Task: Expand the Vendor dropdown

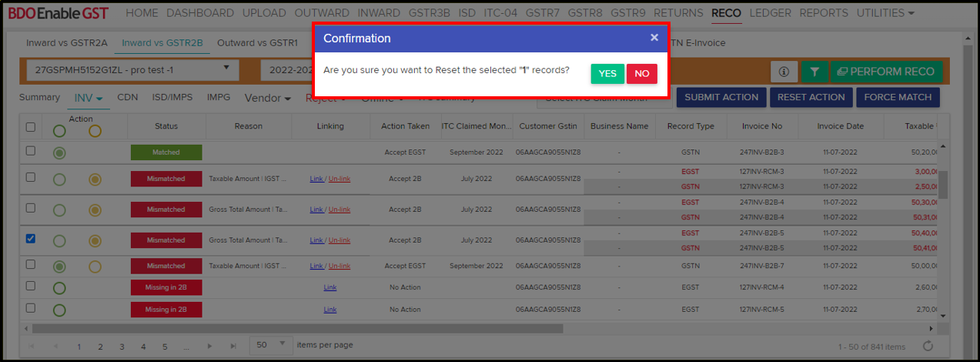Action: (267, 98)
